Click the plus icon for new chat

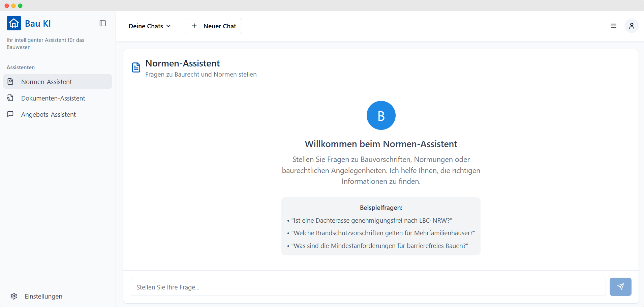(x=194, y=26)
